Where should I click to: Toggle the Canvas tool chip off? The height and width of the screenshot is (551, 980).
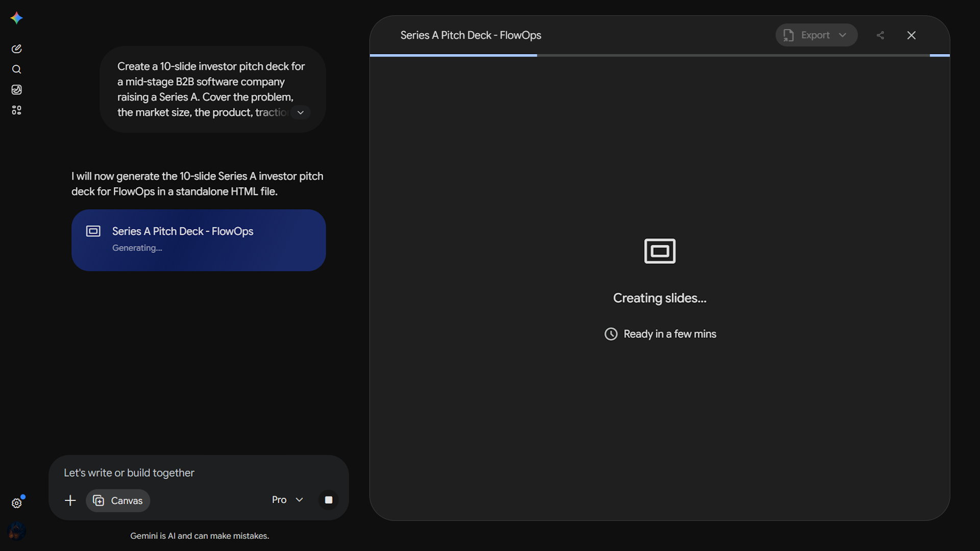click(118, 500)
